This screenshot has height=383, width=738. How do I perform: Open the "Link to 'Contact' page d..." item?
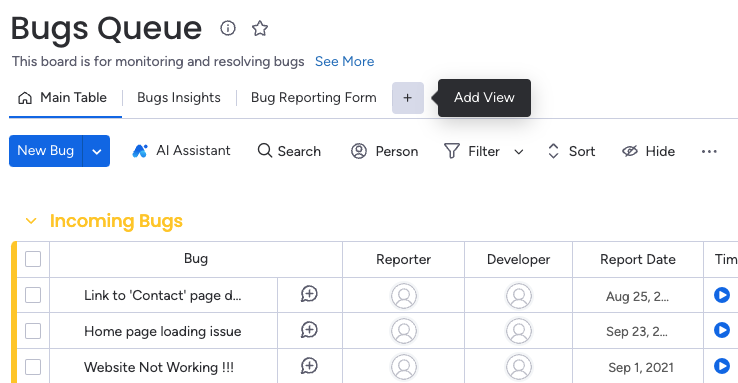tap(162, 295)
